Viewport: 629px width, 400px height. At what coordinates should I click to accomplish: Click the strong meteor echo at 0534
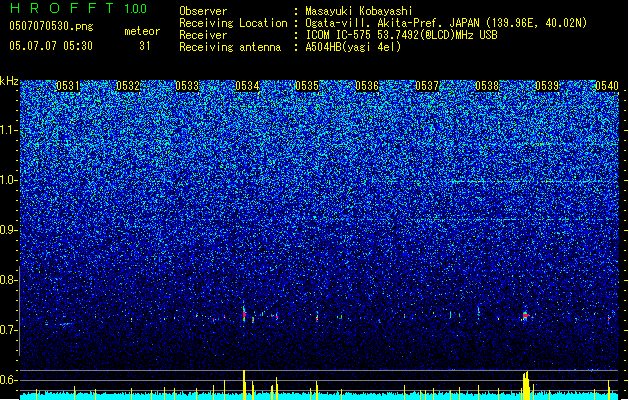(244, 313)
